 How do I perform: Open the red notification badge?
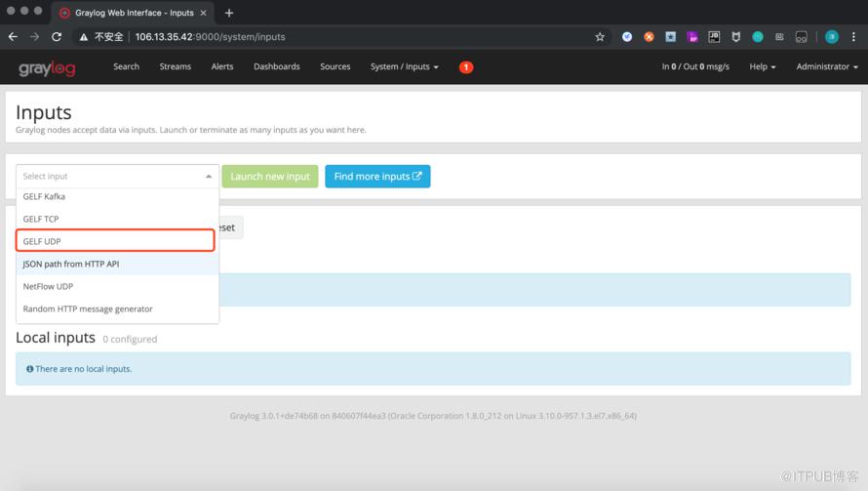point(466,67)
